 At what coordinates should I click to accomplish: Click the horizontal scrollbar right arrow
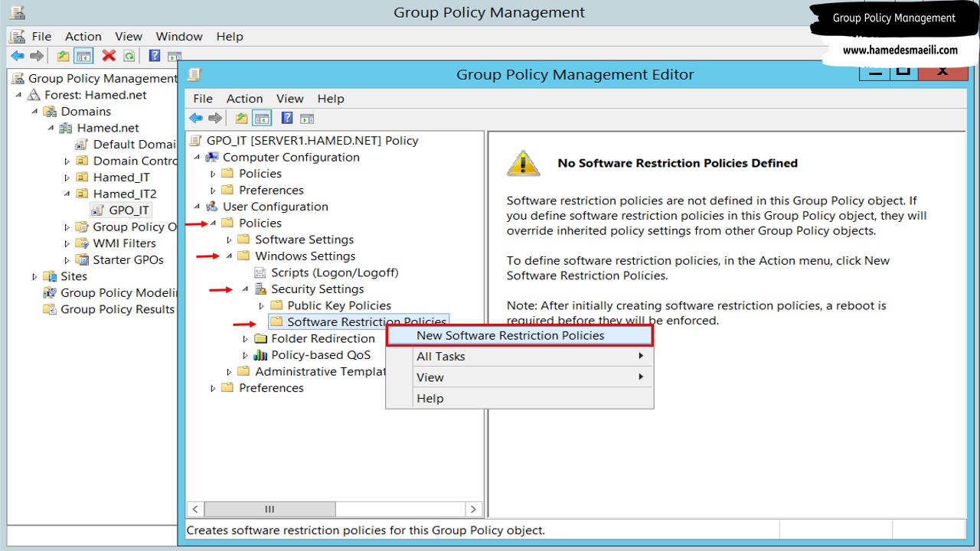tap(473, 509)
